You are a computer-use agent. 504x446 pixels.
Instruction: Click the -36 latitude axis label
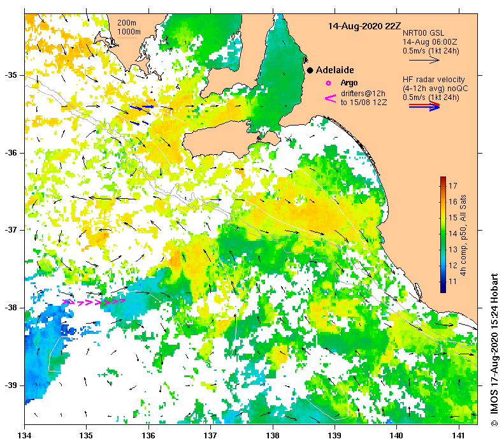11,153
